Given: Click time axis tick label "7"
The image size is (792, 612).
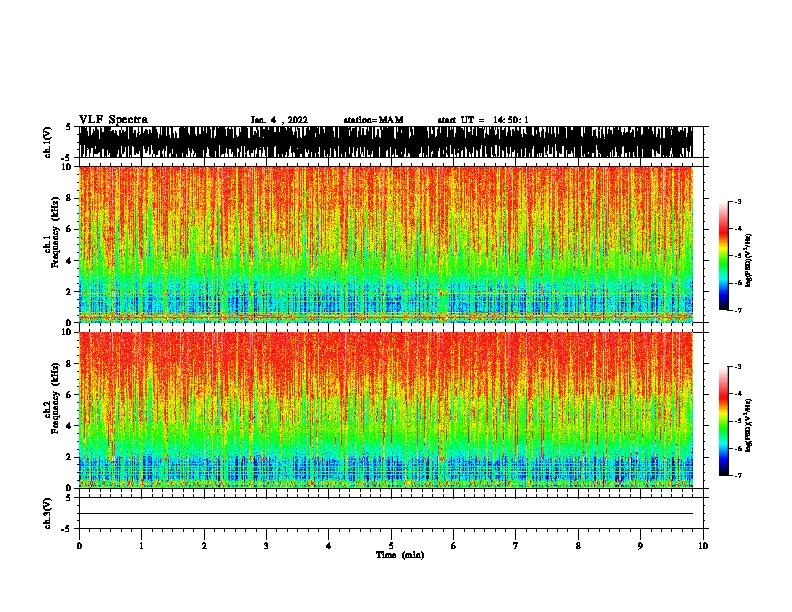Looking at the screenshot, I should 516,546.
